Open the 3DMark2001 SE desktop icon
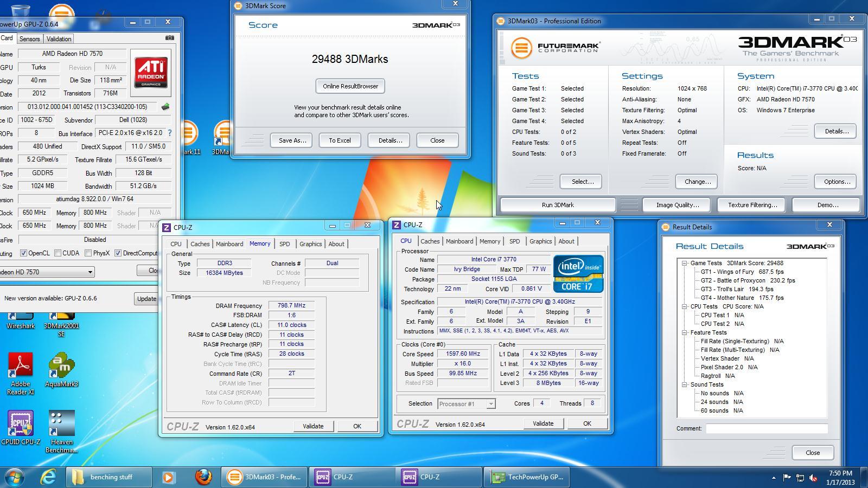The height and width of the screenshot is (488, 868). 61,324
